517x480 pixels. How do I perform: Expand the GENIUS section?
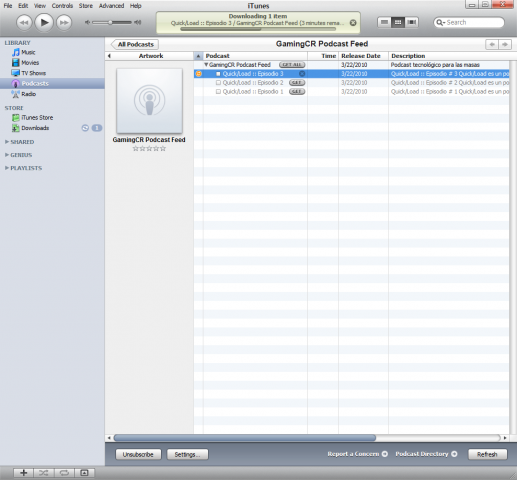pos(7,155)
